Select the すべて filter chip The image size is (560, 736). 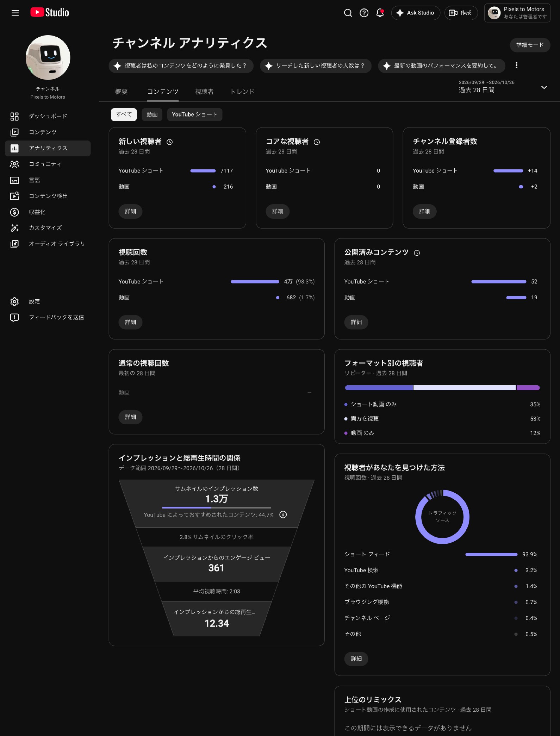click(124, 114)
